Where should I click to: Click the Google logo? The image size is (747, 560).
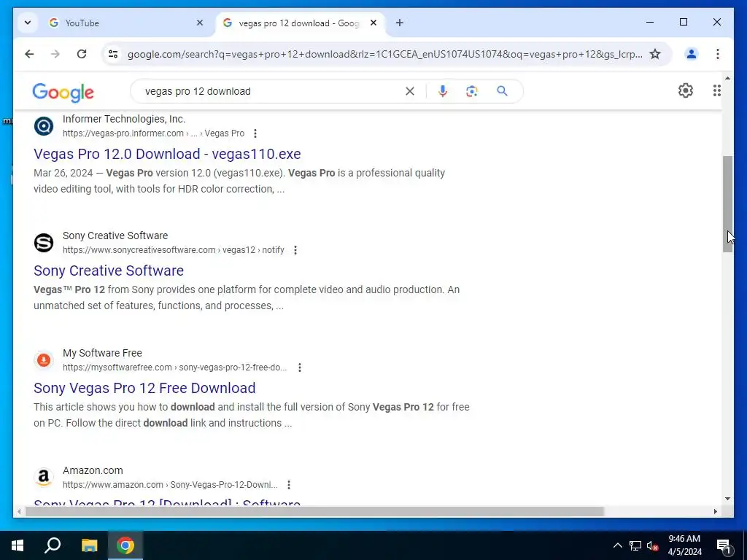[x=63, y=93]
